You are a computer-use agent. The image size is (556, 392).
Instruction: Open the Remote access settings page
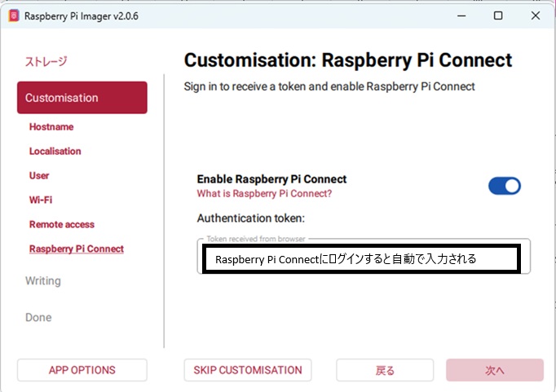coord(62,224)
